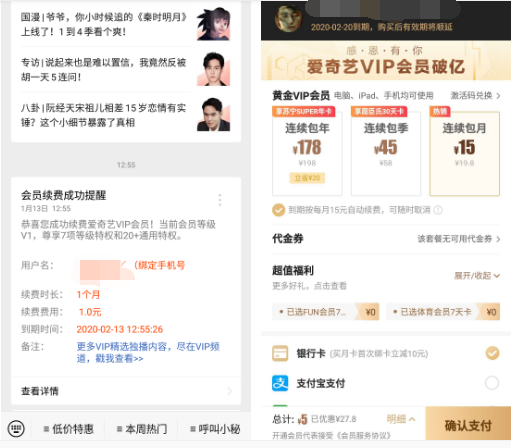Click the bank card payment icon
Viewport: 511px width, 448px height.
pyautogui.click(x=280, y=353)
